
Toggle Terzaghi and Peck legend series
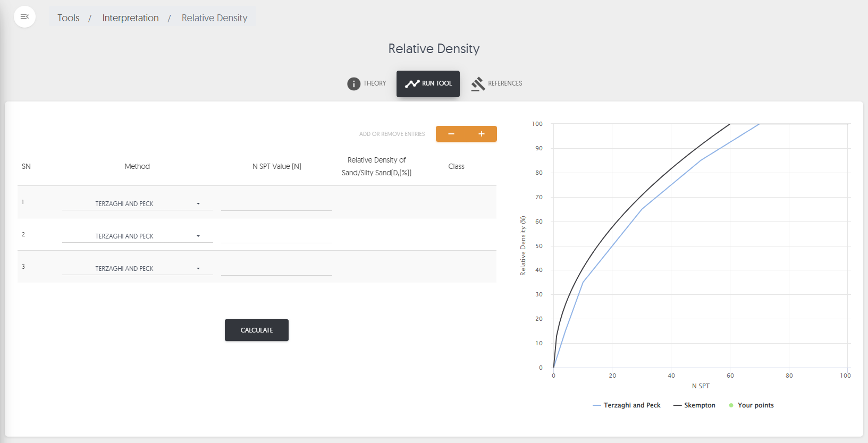coord(627,405)
